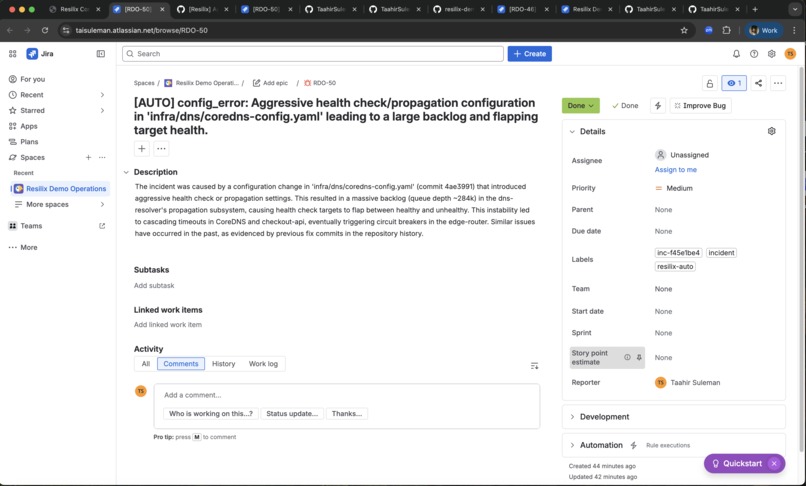806x486 pixels.
Task: Open the Done status dropdown
Action: point(580,105)
